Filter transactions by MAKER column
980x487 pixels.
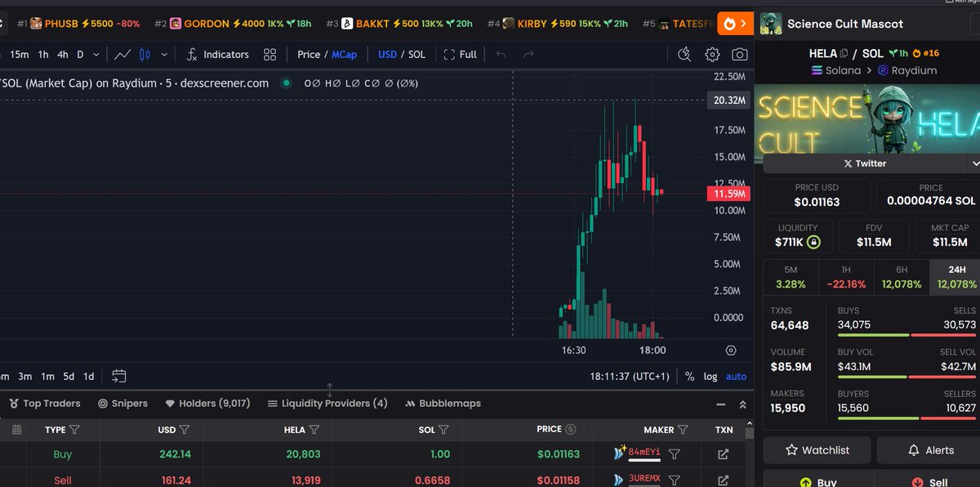(683, 430)
